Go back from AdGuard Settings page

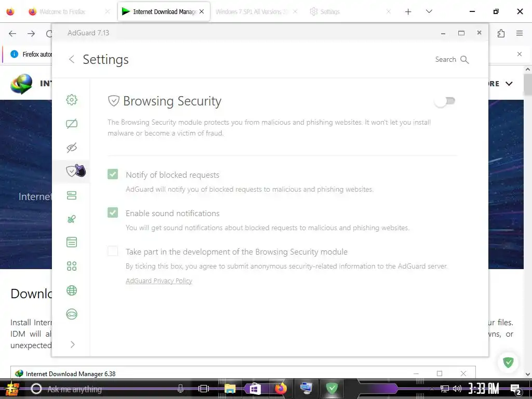tap(72, 59)
